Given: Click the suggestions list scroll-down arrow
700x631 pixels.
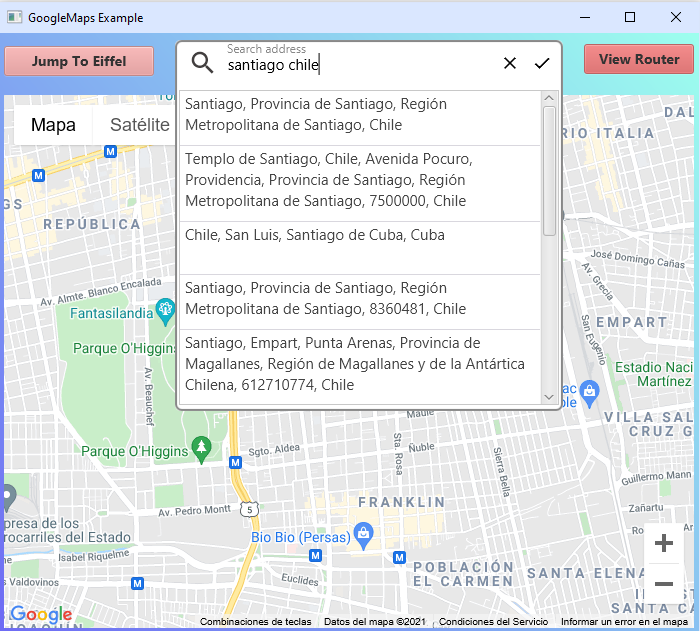Looking at the screenshot, I should (x=549, y=397).
